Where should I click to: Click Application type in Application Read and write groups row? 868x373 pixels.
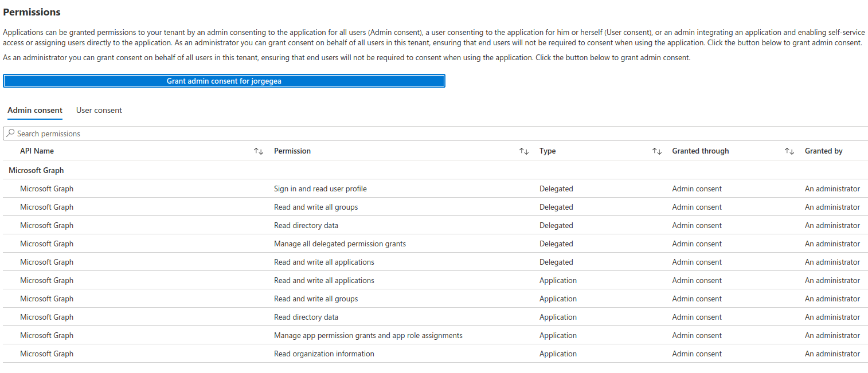coord(558,299)
